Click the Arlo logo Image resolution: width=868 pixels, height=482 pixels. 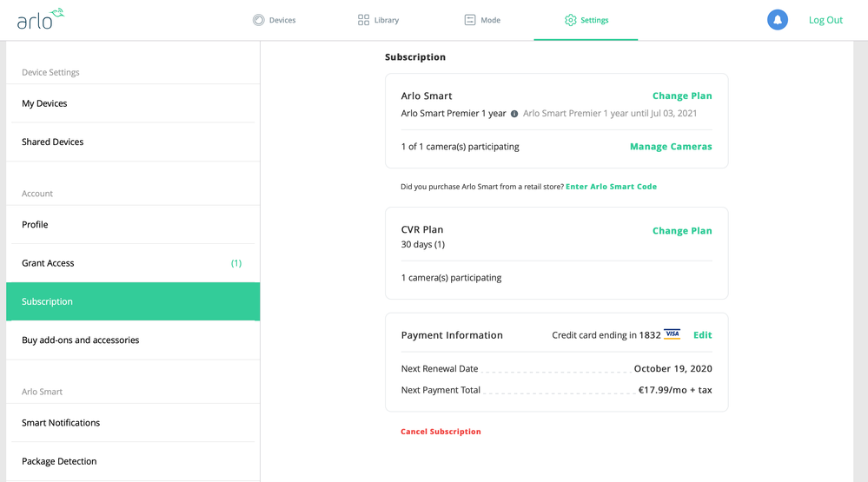point(41,19)
